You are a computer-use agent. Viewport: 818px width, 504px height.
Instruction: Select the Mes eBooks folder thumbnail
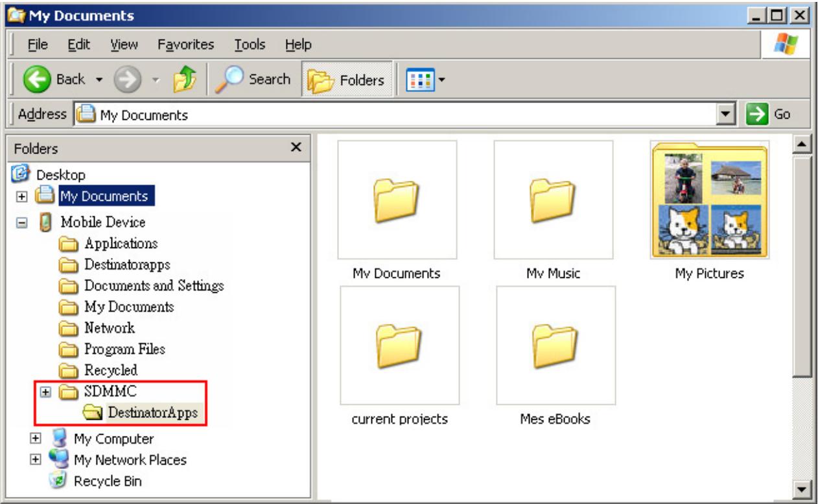(556, 345)
